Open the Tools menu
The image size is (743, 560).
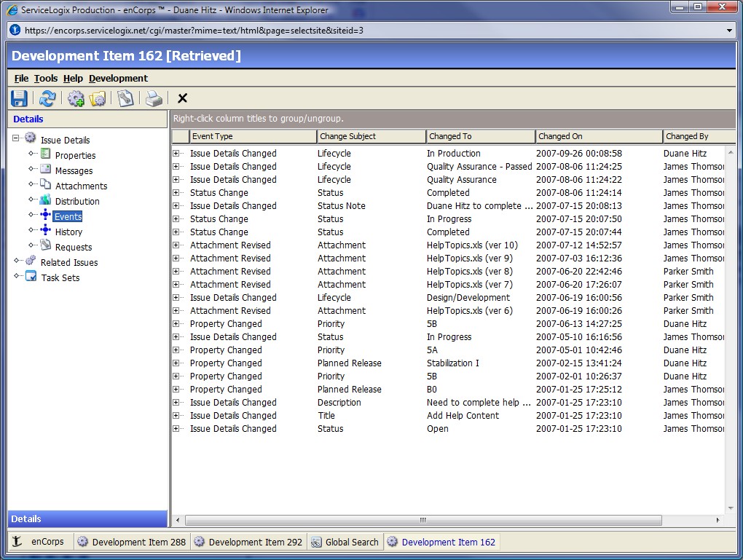45,79
